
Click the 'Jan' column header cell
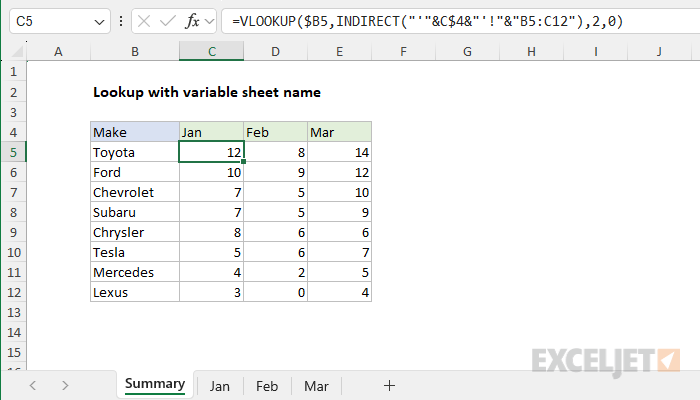tap(212, 132)
